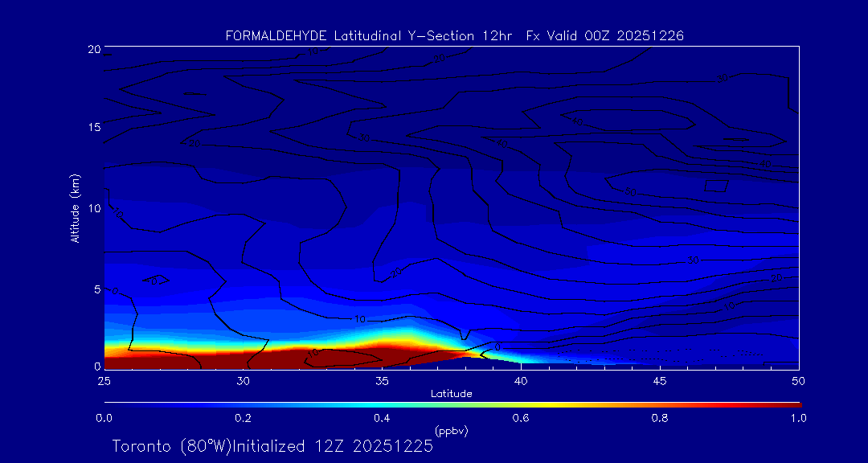Click latitude tick label 50
This screenshot has width=868, height=463.
(798, 379)
